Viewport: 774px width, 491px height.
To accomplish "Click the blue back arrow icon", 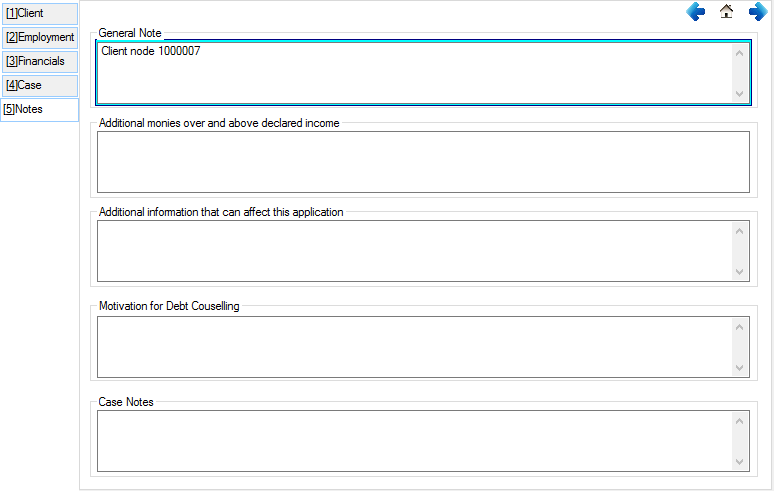I will [696, 12].
